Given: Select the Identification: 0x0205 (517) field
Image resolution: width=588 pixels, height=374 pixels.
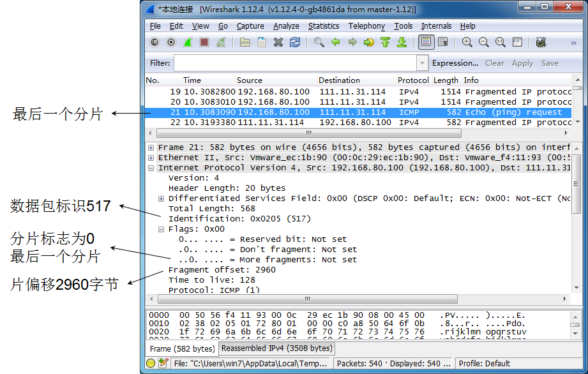Looking at the screenshot, I should point(239,219).
